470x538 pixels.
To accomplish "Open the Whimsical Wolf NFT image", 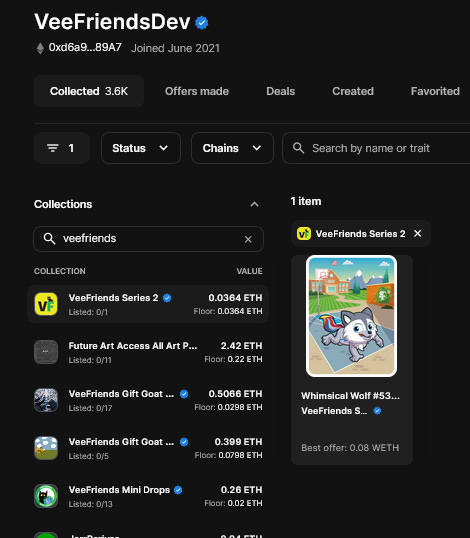I will pos(351,316).
